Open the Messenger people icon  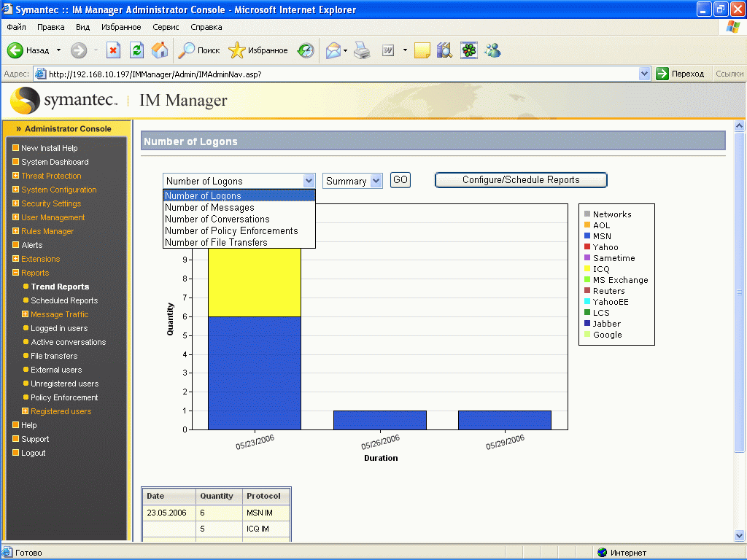coord(492,50)
